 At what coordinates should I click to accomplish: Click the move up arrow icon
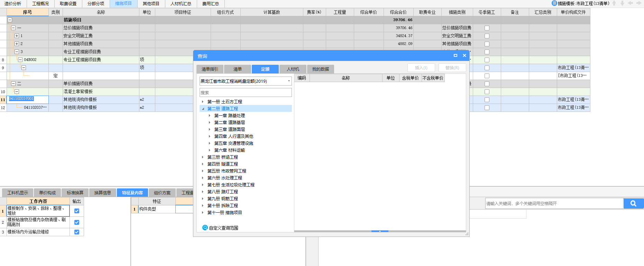[614, 3]
